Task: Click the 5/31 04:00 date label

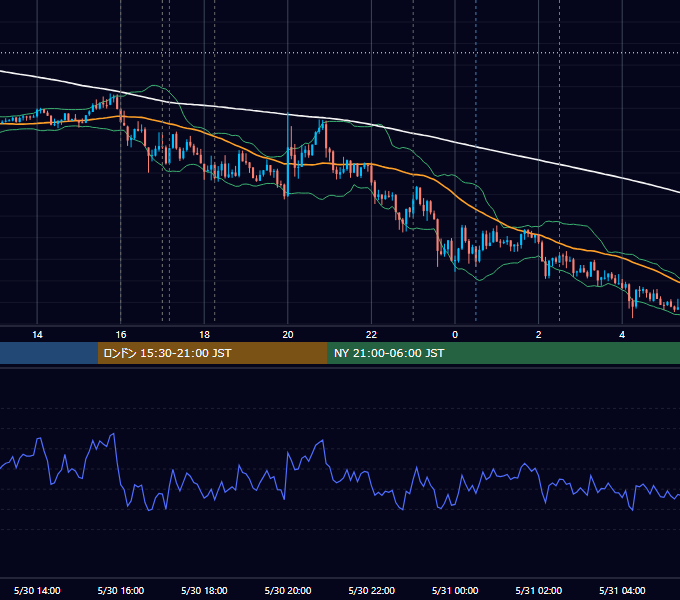Action: (622, 590)
